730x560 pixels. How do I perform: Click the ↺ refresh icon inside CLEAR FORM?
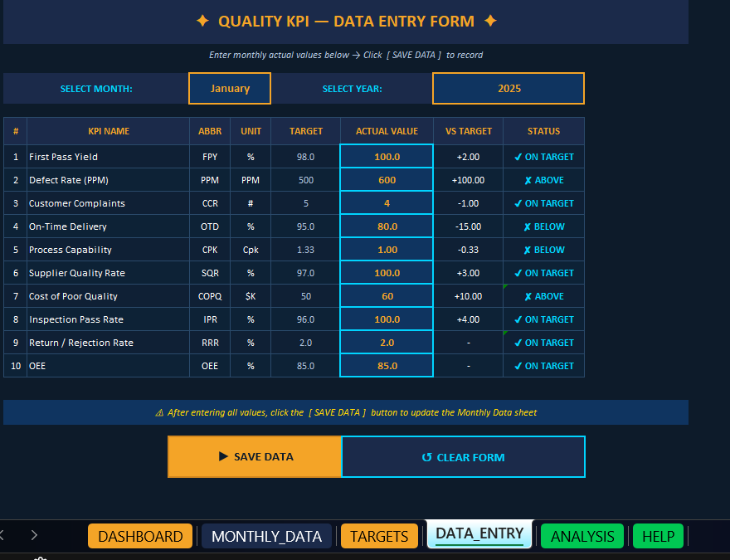point(426,456)
